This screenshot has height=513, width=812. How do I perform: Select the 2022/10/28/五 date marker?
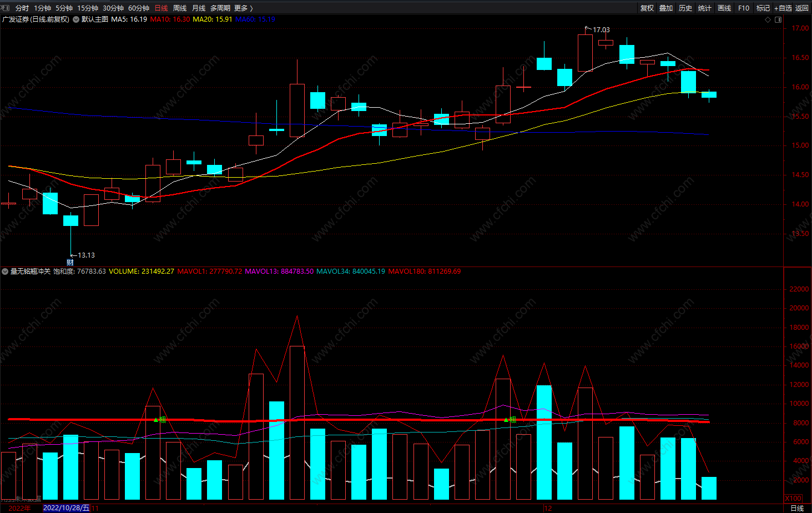point(66,508)
